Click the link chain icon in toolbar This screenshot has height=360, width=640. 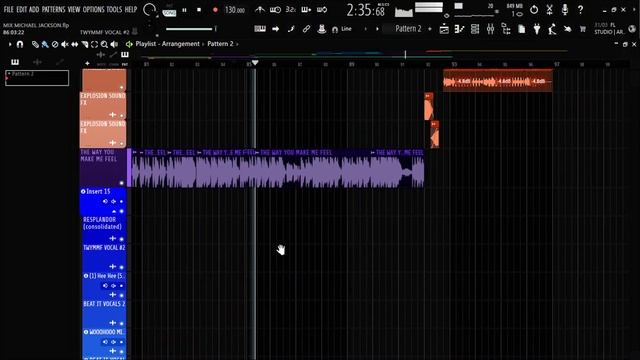[306, 29]
